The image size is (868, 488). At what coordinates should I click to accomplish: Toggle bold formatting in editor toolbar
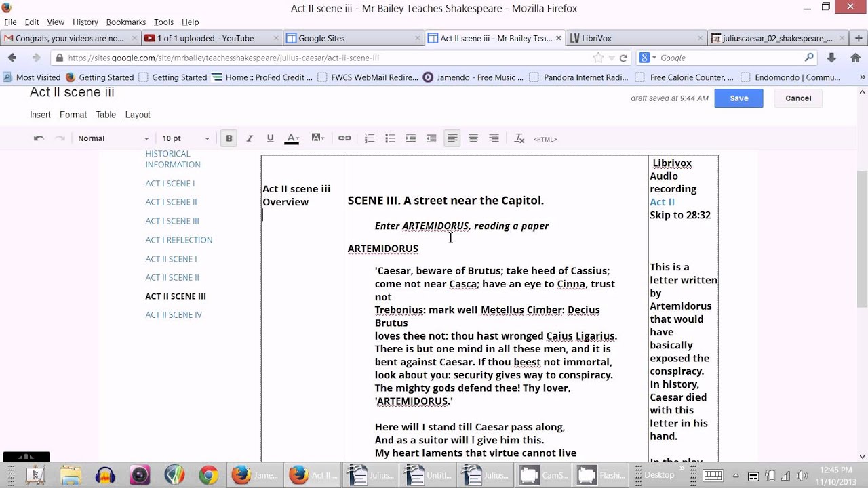tap(229, 138)
